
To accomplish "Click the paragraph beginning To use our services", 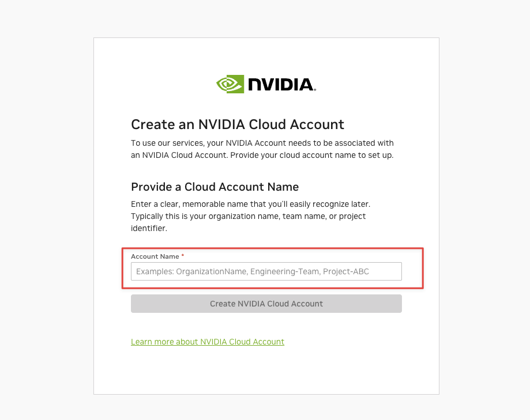I will 262,149.
